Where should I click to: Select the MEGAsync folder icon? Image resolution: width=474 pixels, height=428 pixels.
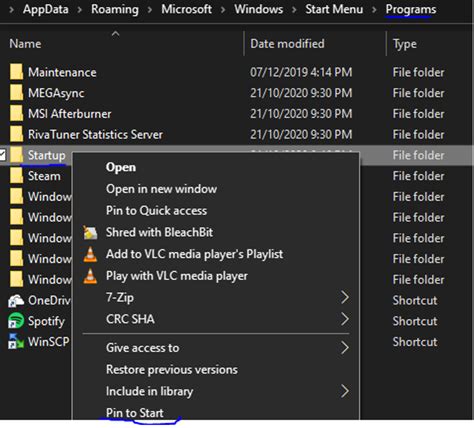click(x=16, y=93)
